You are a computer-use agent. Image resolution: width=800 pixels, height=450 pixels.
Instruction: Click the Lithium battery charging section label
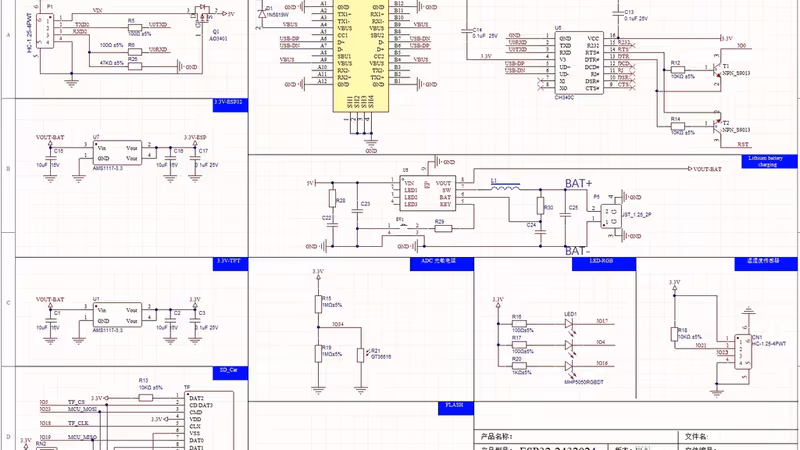click(x=769, y=161)
